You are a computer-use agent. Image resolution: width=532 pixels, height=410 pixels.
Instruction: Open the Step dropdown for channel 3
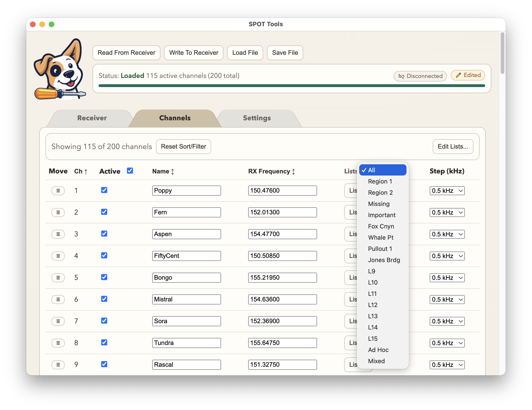click(x=447, y=234)
